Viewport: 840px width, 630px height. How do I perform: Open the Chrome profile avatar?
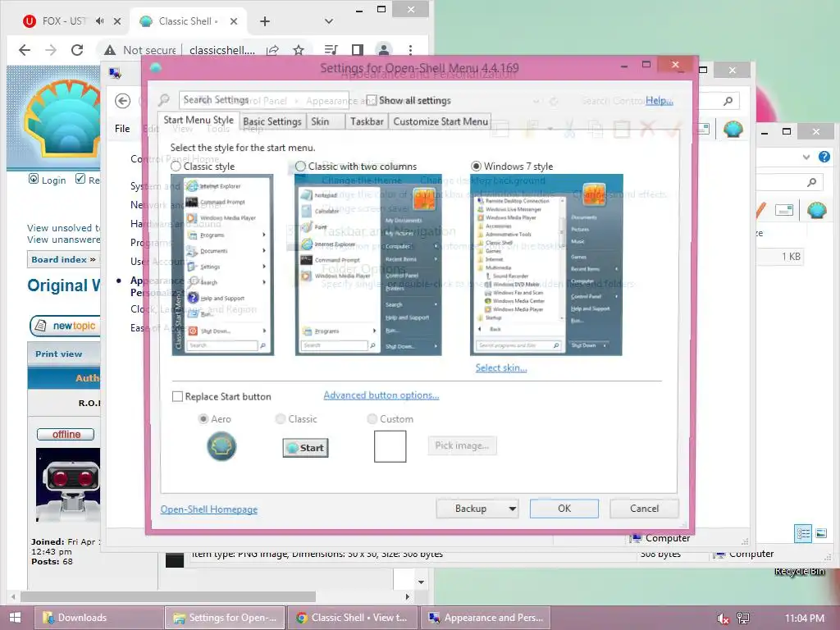pos(384,50)
